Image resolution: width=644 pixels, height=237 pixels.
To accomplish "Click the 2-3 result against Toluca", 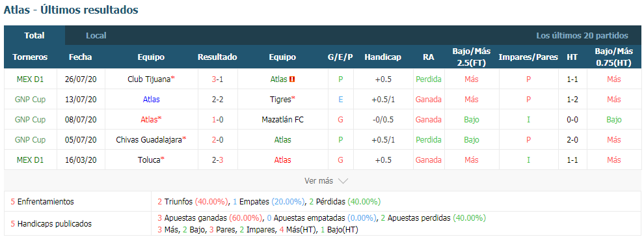I will coord(217,160).
